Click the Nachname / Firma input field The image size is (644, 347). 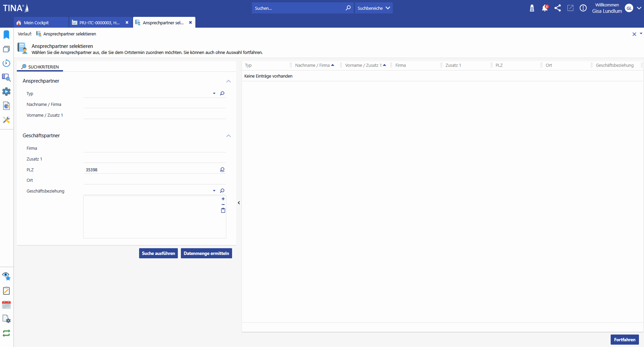coord(154,105)
